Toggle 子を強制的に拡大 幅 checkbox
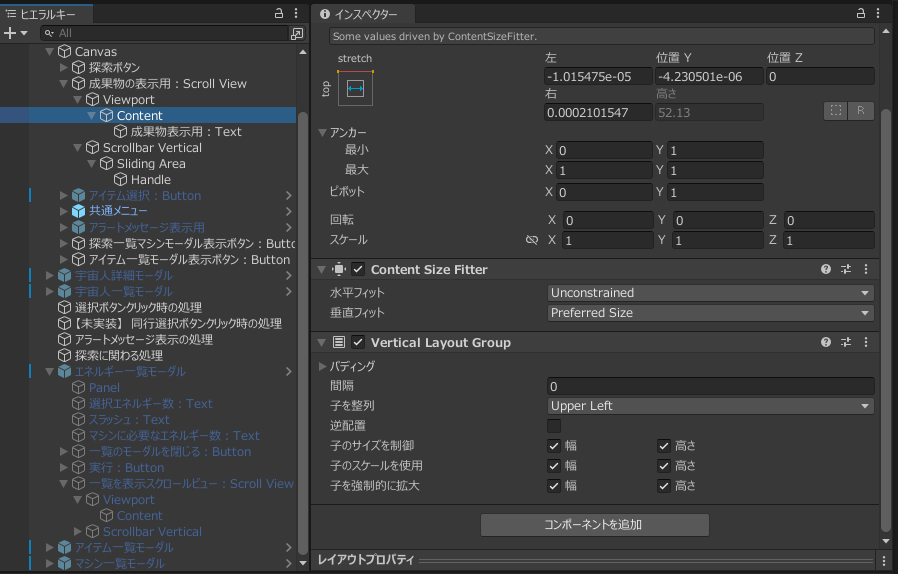The width and height of the screenshot is (898, 574). tap(554, 486)
